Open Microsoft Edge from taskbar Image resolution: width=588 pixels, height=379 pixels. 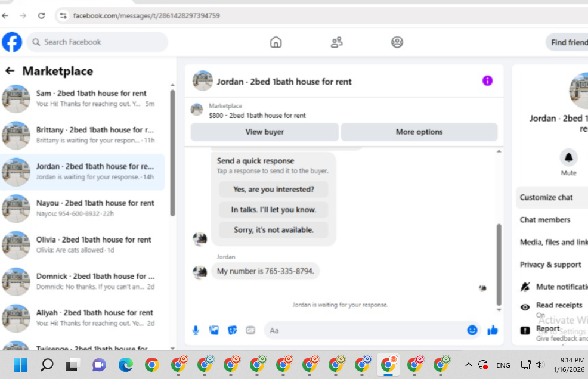[126, 365]
